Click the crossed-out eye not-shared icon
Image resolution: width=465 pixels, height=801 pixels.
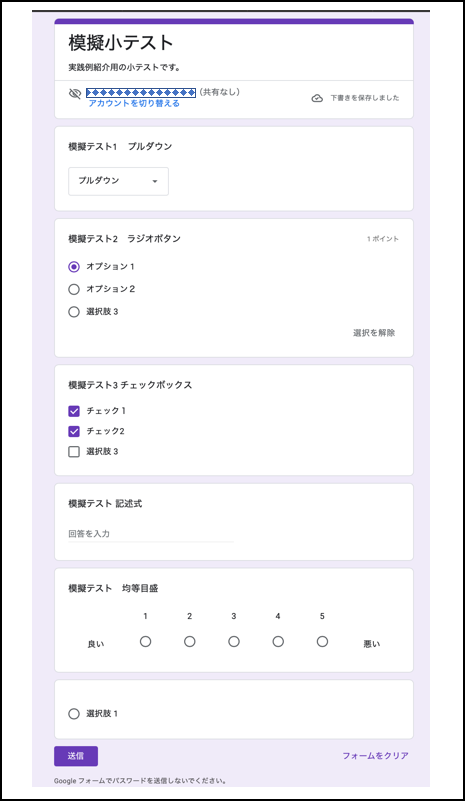pyautogui.click(x=75, y=93)
